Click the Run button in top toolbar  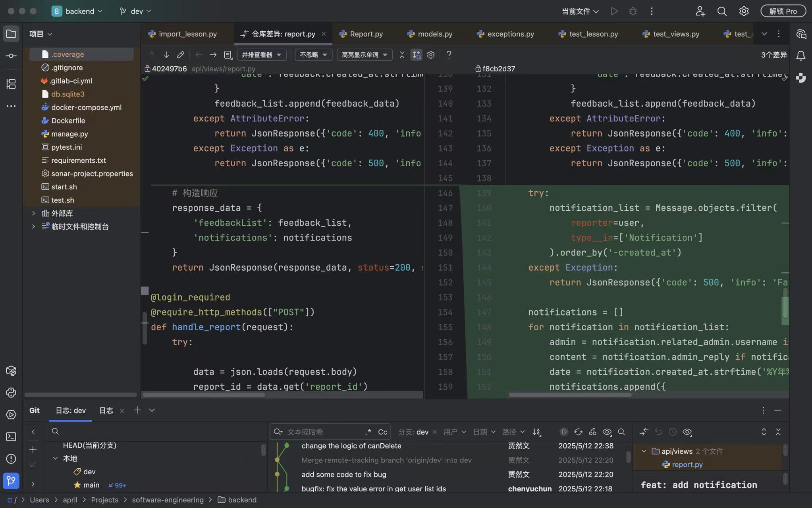tap(614, 11)
